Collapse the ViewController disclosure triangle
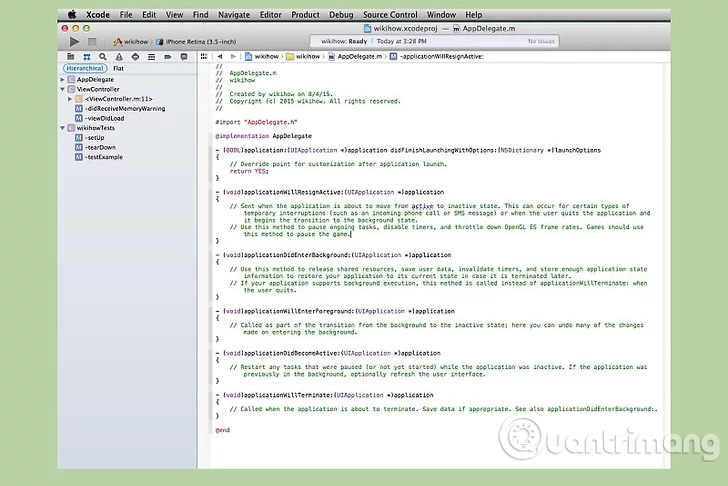 click(62, 89)
